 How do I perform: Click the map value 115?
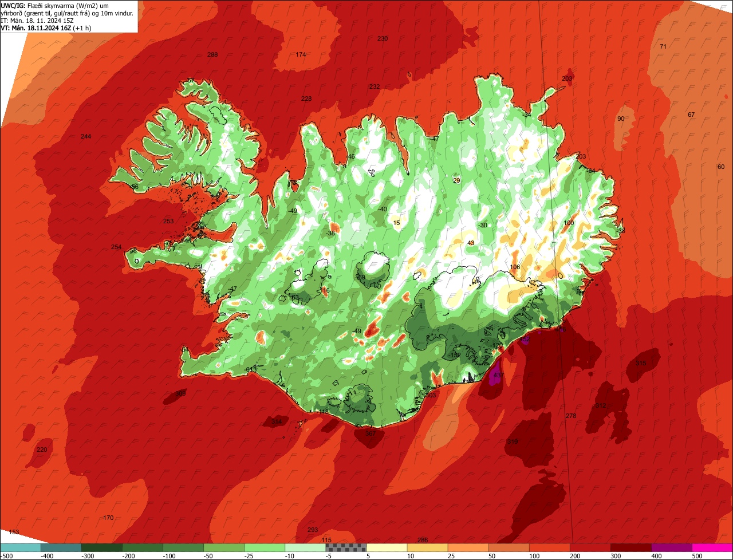point(326,540)
